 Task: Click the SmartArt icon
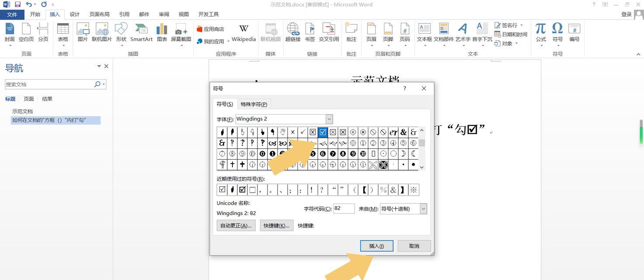(x=141, y=29)
